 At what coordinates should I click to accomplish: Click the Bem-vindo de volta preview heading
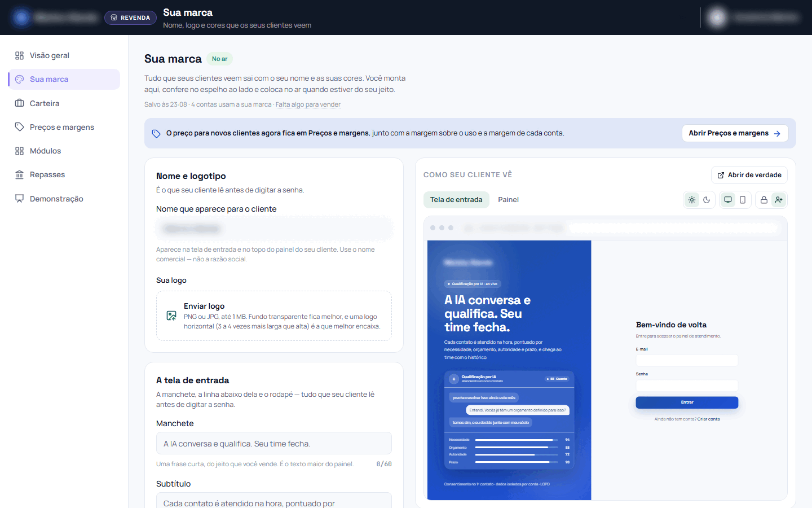click(671, 325)
